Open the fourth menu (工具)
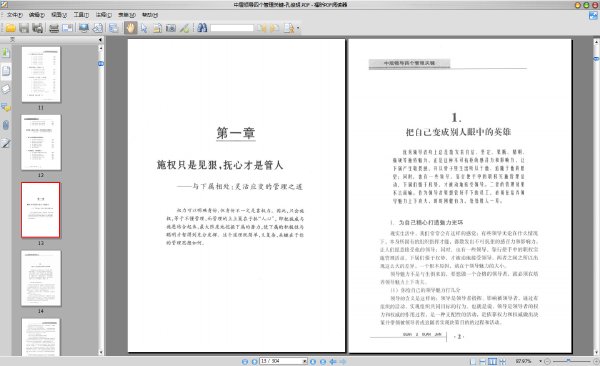The image size is (600, 366). [81, 15]
